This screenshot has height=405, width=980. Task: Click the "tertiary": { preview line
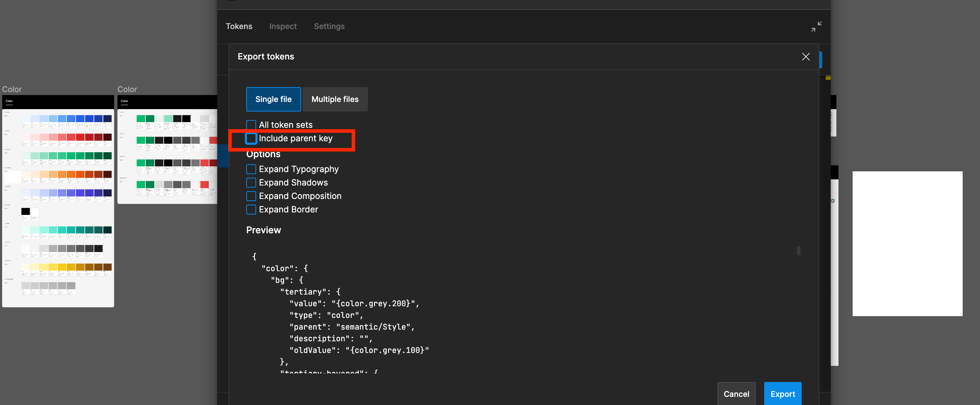coord(310,292)
